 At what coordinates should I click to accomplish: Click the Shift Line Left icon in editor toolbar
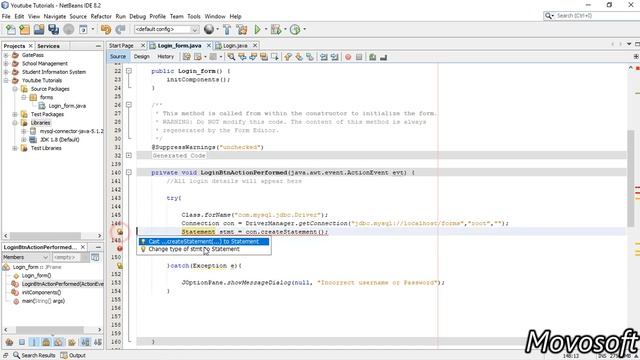324,57
